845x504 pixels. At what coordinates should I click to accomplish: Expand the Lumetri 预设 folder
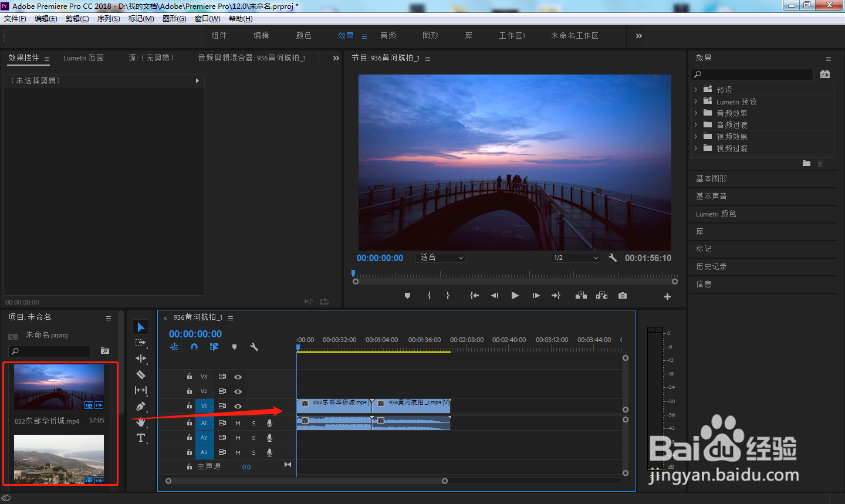point(696,101)
